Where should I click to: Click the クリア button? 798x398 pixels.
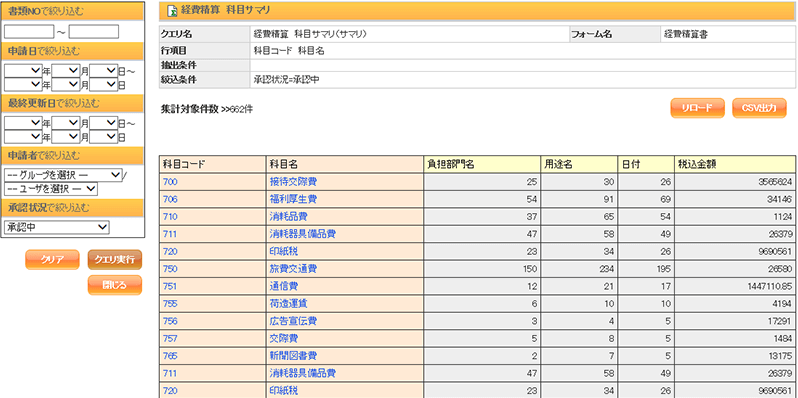coord(52,260)
